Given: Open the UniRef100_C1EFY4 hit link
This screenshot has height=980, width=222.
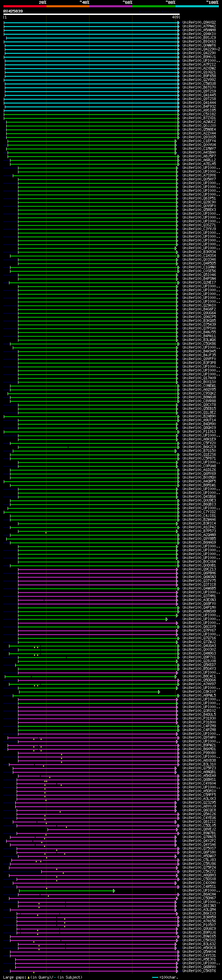Looking at the screenshot, I should 199,141.
